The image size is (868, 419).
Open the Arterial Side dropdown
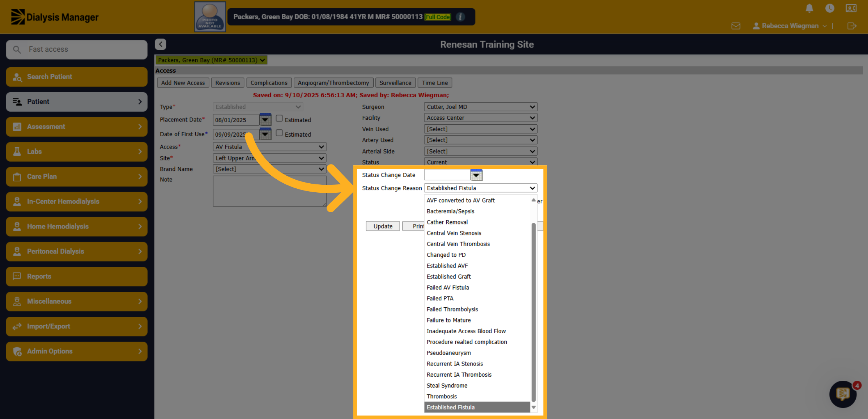point(480,151)
